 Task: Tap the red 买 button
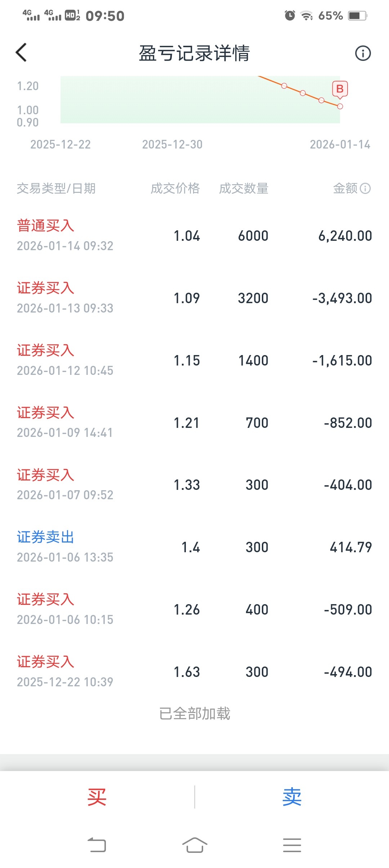click(x=97, y=797)
